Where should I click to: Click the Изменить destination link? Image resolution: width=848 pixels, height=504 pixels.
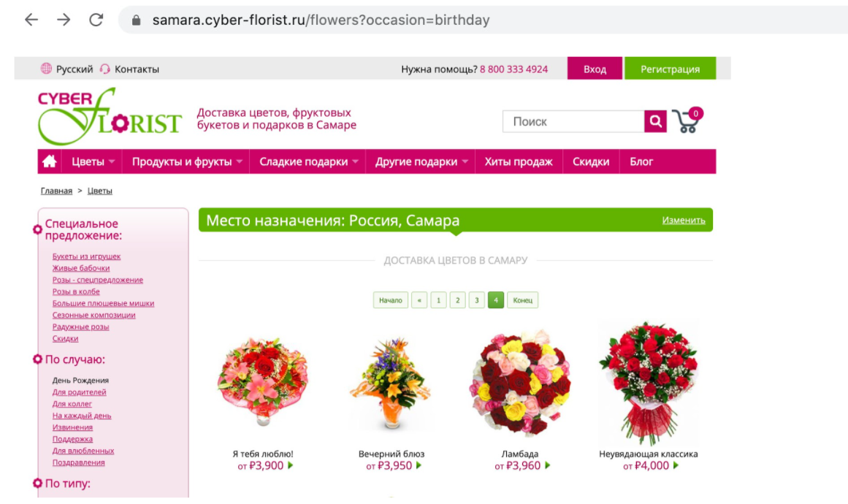(x=684, y=220)
